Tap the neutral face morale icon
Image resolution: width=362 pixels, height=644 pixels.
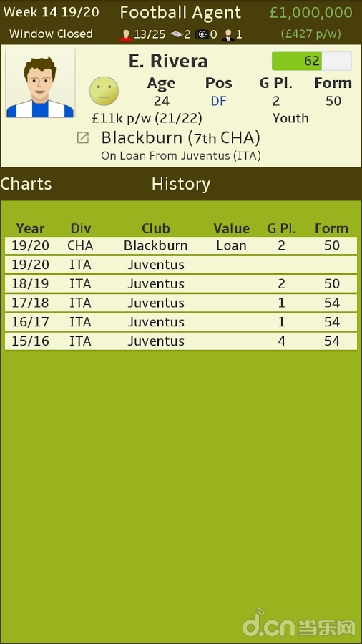coord(104,91)
